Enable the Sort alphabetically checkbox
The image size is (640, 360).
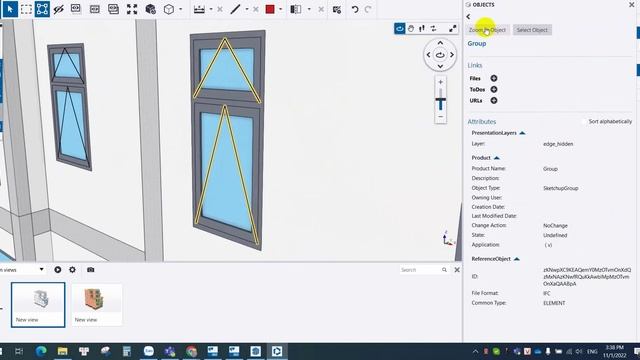click(x=584, y=122)
